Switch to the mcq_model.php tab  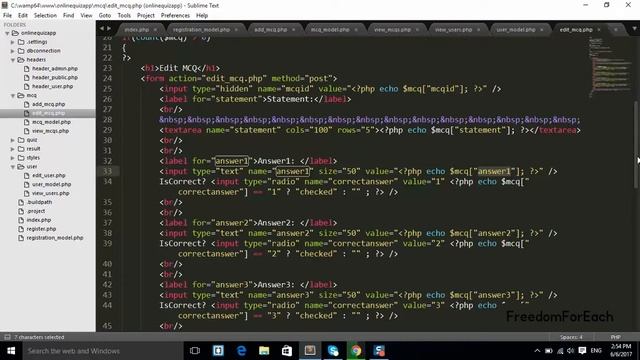[330, 30]
